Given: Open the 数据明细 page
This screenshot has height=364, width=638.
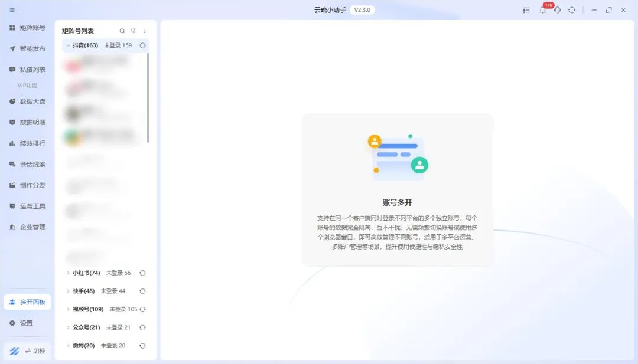Looking at the screenshot, I should click(27, 122).
